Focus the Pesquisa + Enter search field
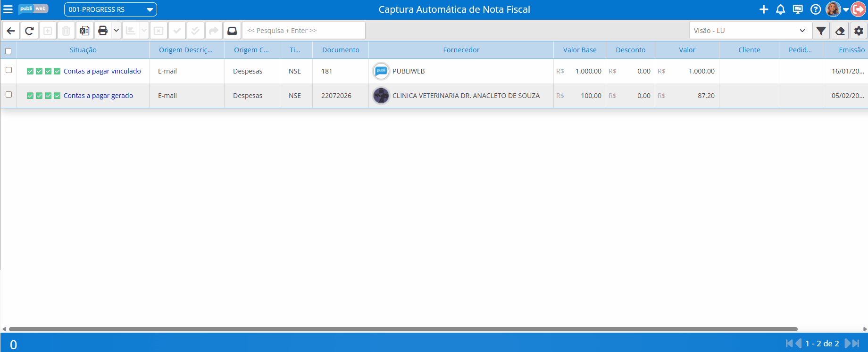 click(x=304, y=31)
